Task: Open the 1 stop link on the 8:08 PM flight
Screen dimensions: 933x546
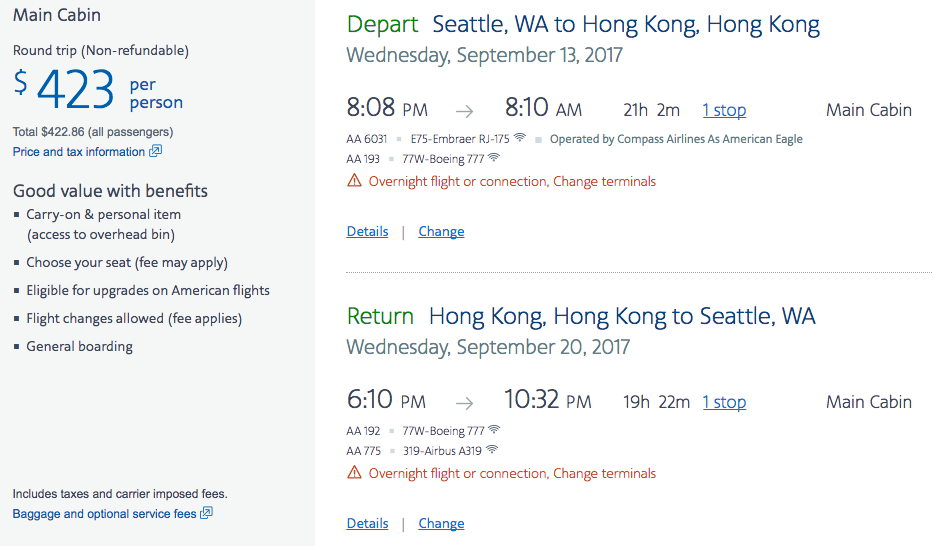Action: click(724, 110)
